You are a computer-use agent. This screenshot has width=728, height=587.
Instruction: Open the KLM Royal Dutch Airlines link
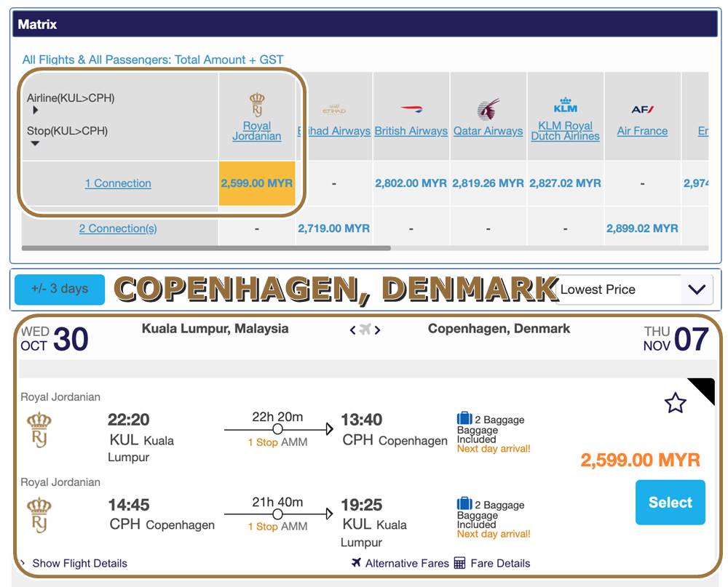click(x=565, y=131)
